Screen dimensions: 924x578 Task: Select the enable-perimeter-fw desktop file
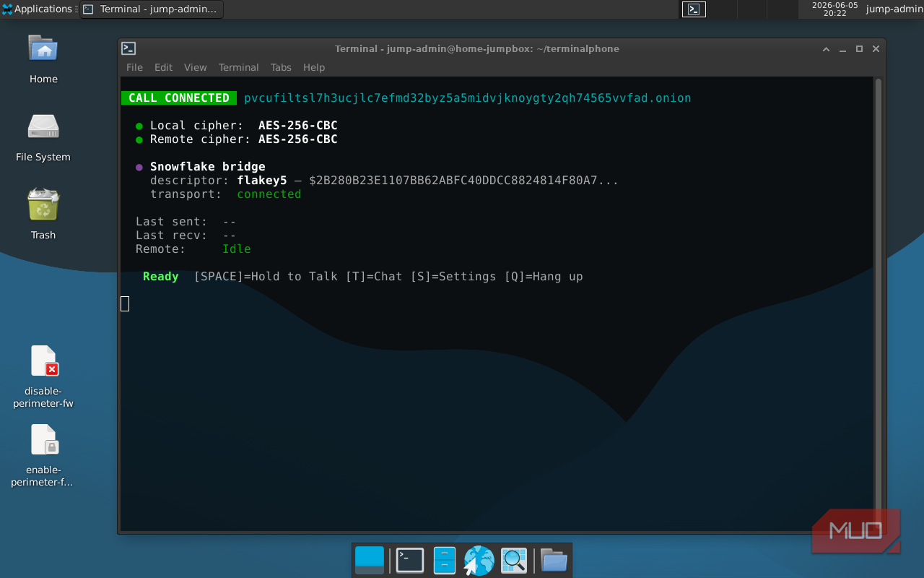point(43,455)
